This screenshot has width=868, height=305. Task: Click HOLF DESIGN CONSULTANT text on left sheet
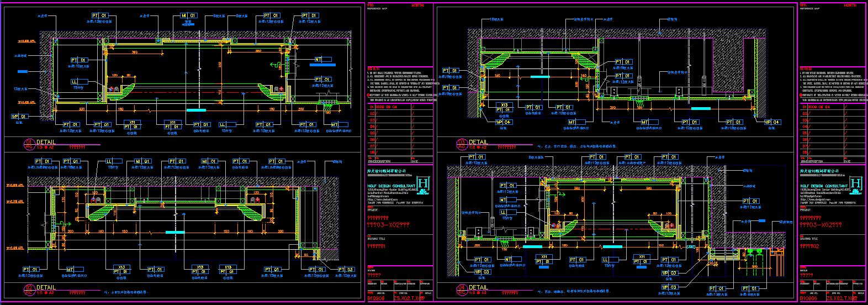coord(391,186)
